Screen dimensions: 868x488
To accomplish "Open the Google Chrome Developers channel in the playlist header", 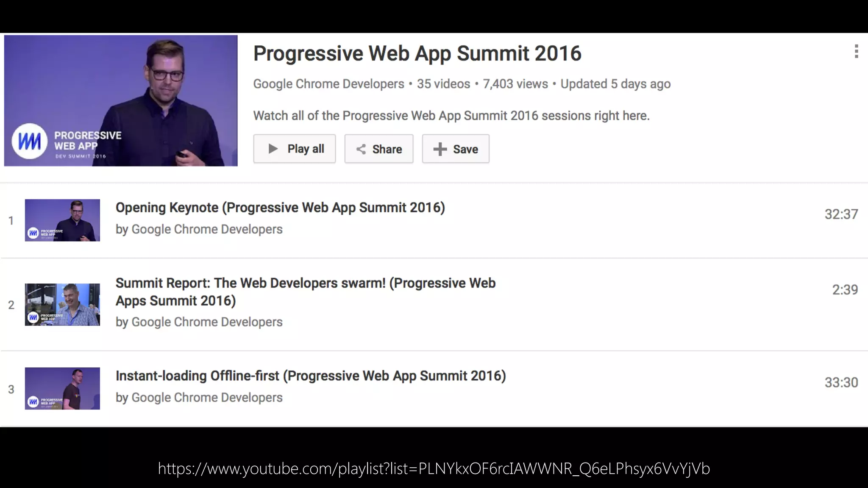I will pos(328,84).
